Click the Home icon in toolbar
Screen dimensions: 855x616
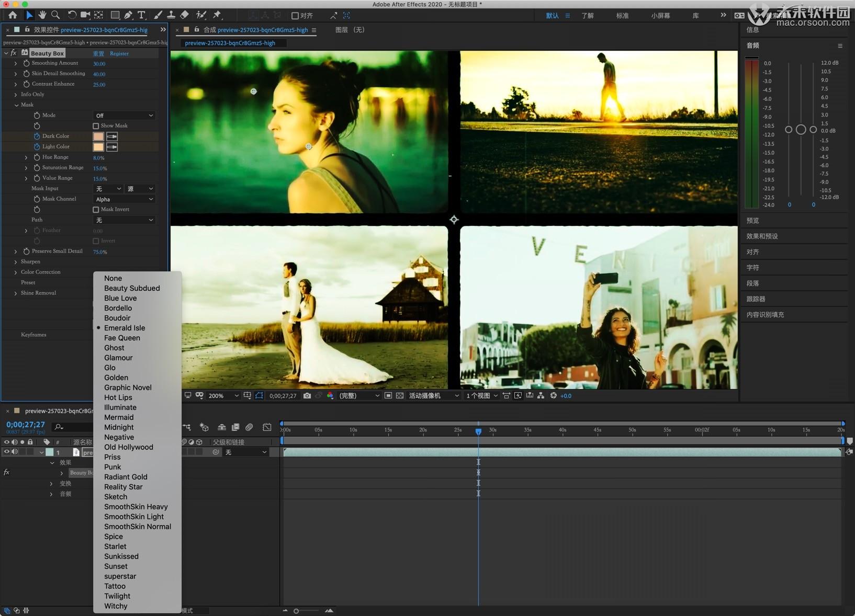[x=13, y=15]
